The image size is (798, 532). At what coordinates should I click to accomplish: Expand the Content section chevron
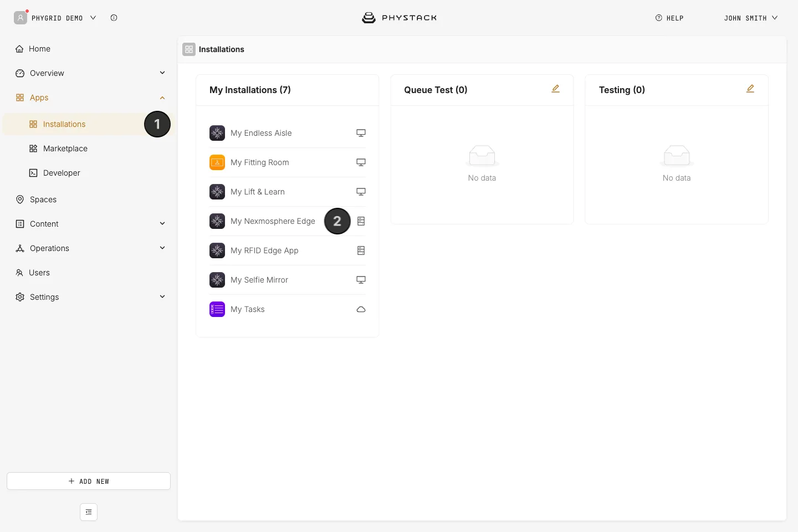coord(162,223)
